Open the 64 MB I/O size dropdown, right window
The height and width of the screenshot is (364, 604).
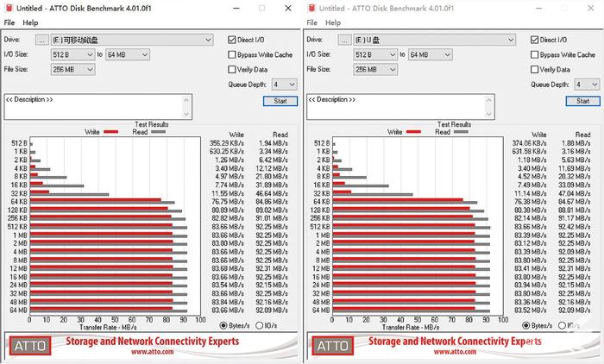(431, 54)
